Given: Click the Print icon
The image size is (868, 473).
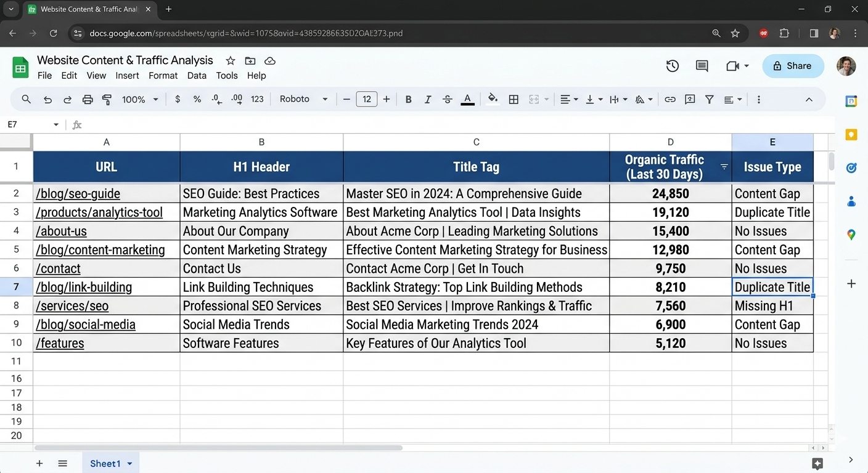Looking at the screenshot, I should click(86, 99).
